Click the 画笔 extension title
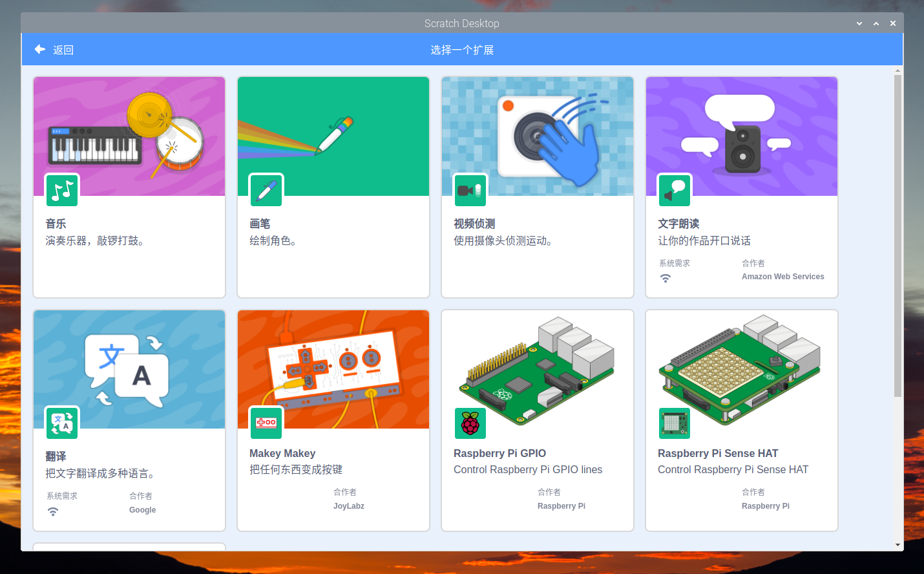Screen dimensions: 924x574 pyautogui.click(x=260, y=224)
